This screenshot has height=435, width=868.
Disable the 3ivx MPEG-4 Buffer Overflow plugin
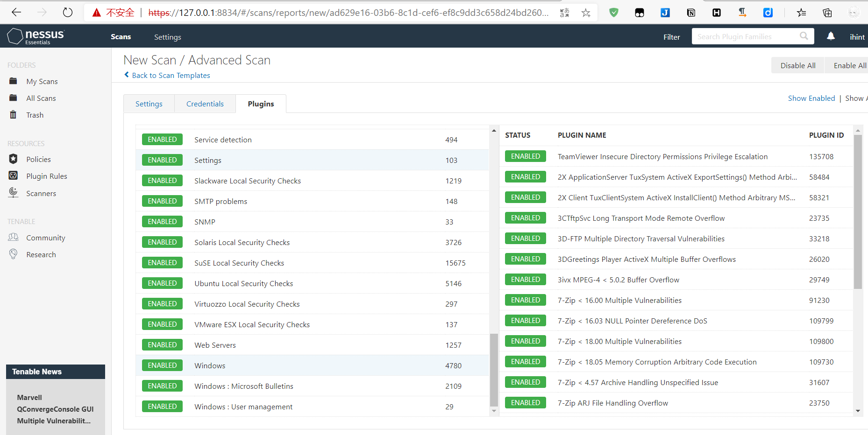coord(525,280)
